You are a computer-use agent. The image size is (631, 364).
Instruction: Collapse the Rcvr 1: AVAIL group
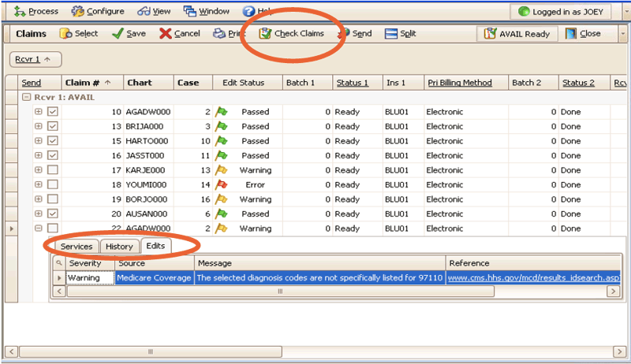(26, 97)
